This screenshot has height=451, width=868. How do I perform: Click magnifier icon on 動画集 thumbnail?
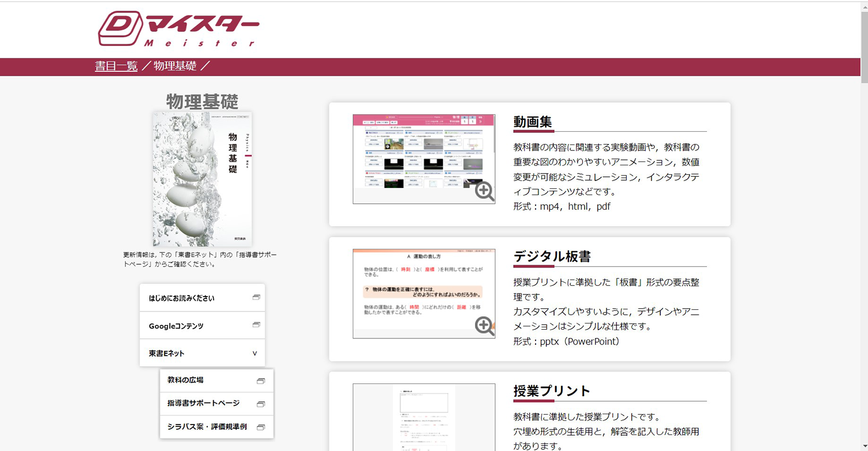(484, 191)
